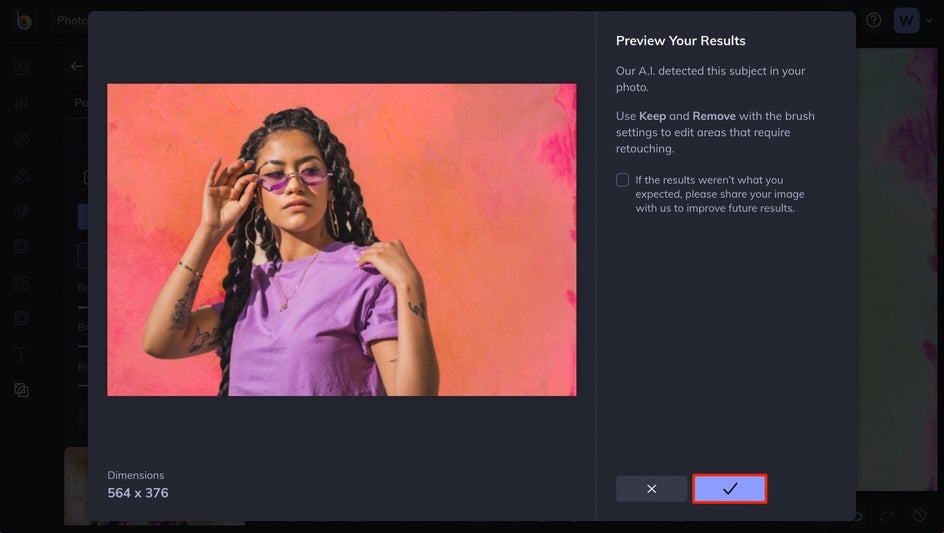The image size is (944, 533).
Task: Open the history clock icon
Action: 919,515
